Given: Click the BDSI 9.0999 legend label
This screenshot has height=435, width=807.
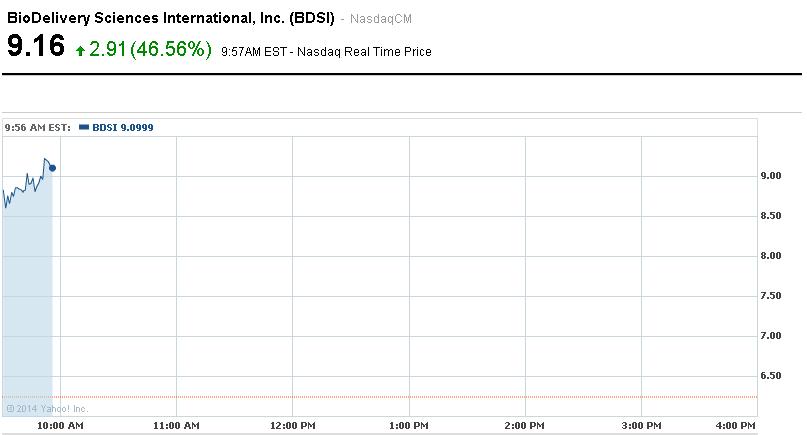Looking at the screenshot, I should click(122, 127).
